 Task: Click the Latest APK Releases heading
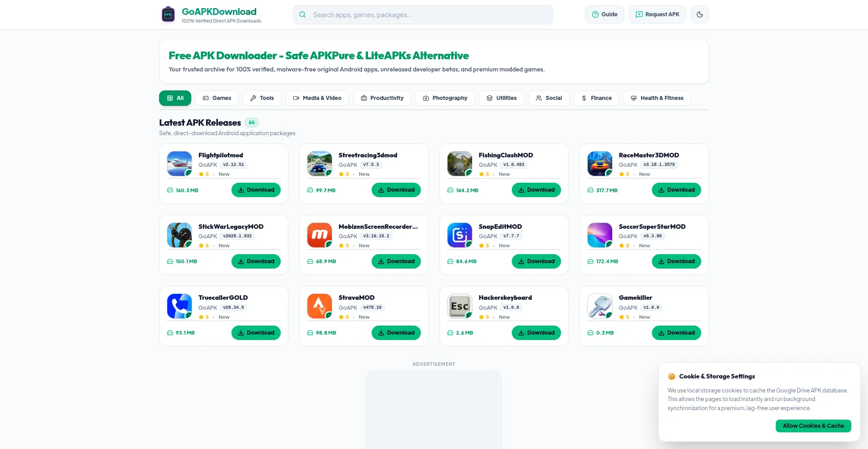point(200,123)
